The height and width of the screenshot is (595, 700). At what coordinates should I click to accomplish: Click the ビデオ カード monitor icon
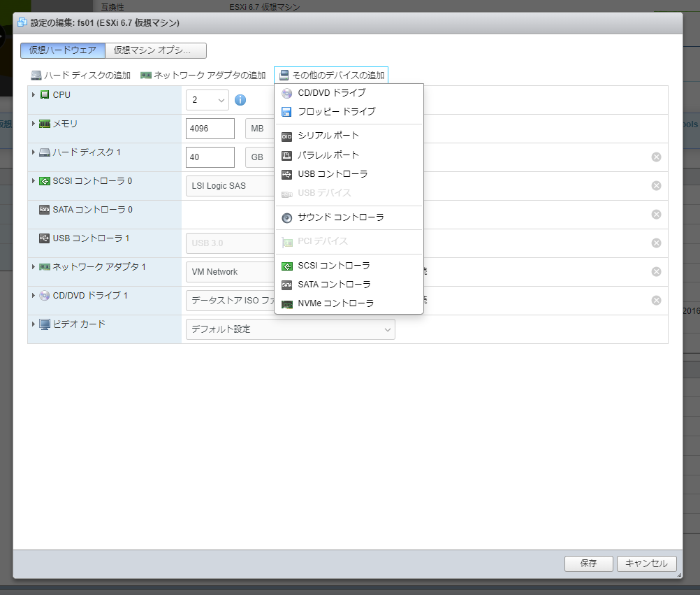45,324
